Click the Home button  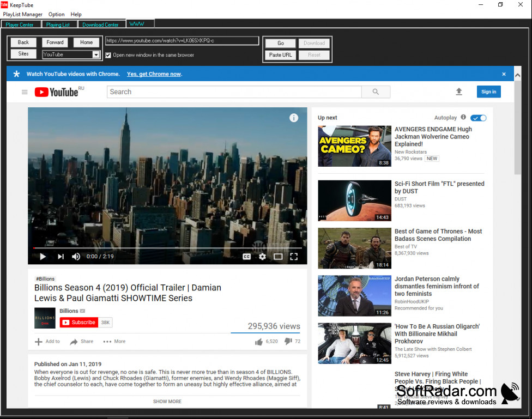86,42
